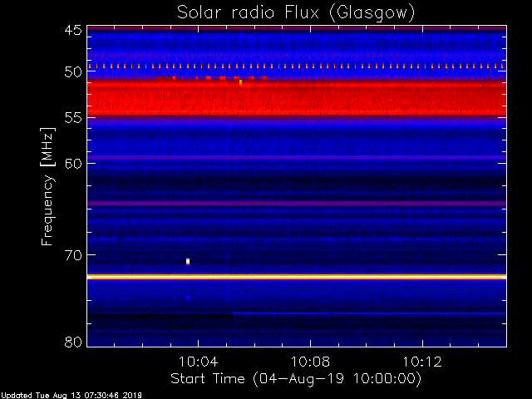Click the bright yellow emission line near 72 MHz
Image resolution: width=532 pixels, height=399 pixels.
coord(297,277)
